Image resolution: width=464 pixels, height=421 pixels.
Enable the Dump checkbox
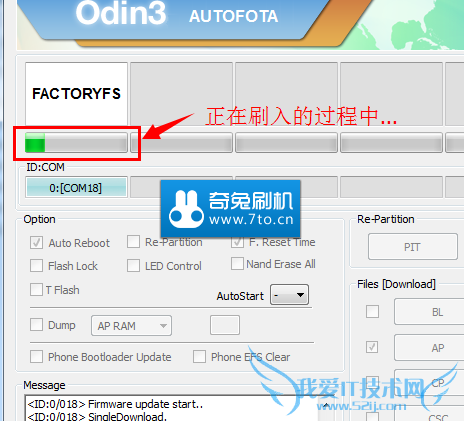36,324
